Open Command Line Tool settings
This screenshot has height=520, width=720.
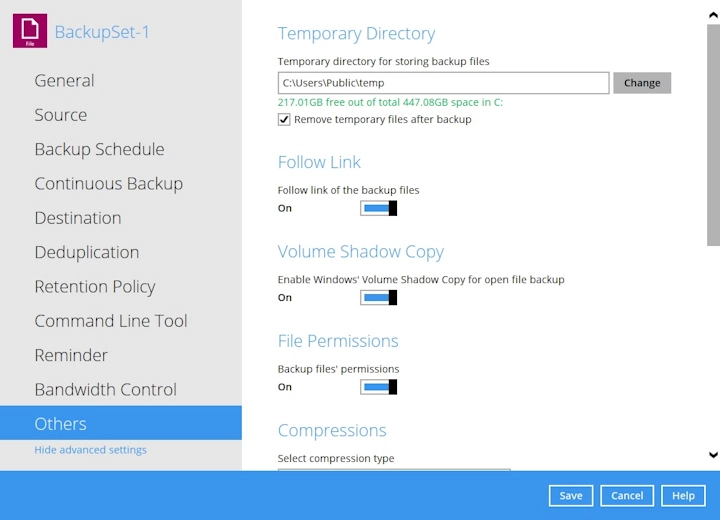click(x=110, y=321)
